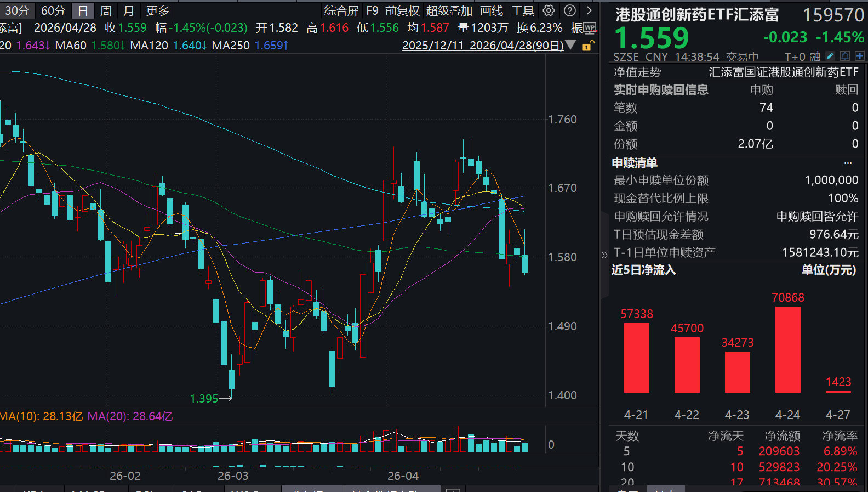868x492 pixels.
Task: Click the 26-04 date axis label
Action: [x=403, y=476]
